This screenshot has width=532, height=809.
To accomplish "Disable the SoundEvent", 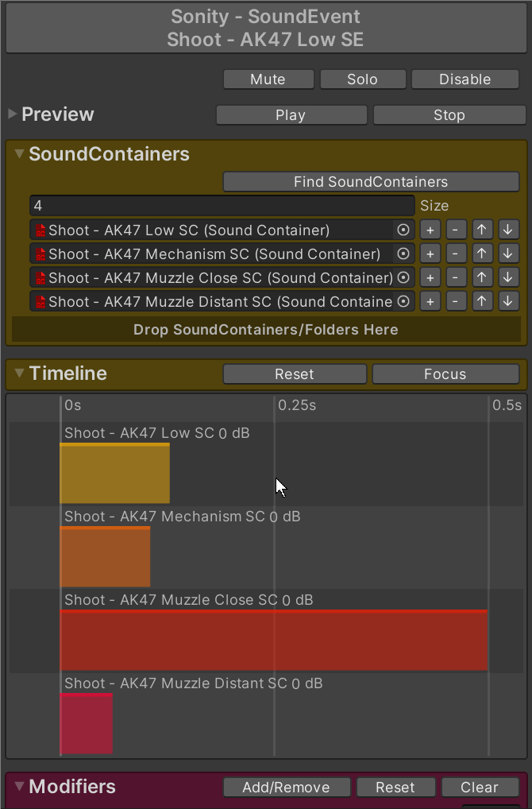I will point(465,79).
